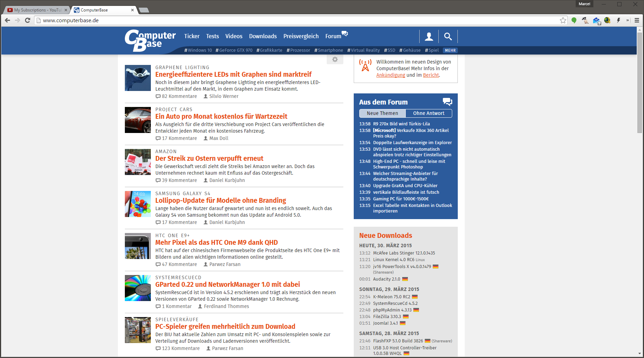Close the ComputerBase tab

tap(132, 10)
